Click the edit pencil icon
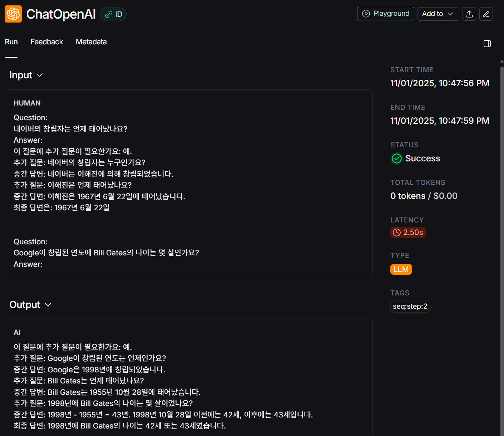 (486, 14)
